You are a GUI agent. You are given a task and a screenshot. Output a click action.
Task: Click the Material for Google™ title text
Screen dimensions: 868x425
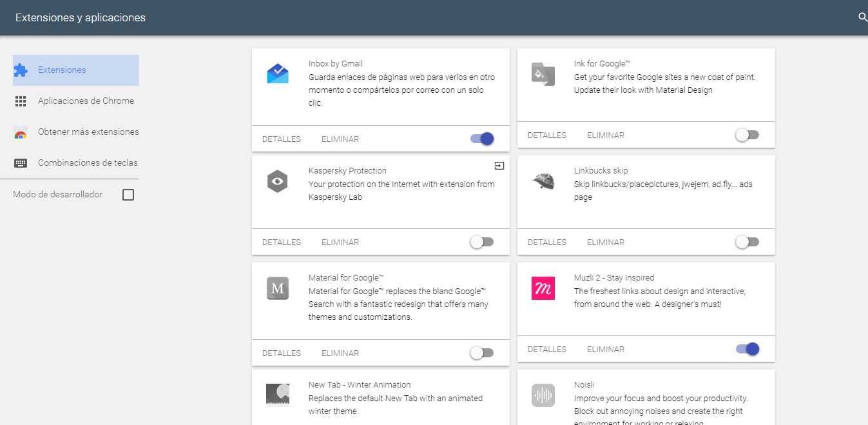pos(346,277)
